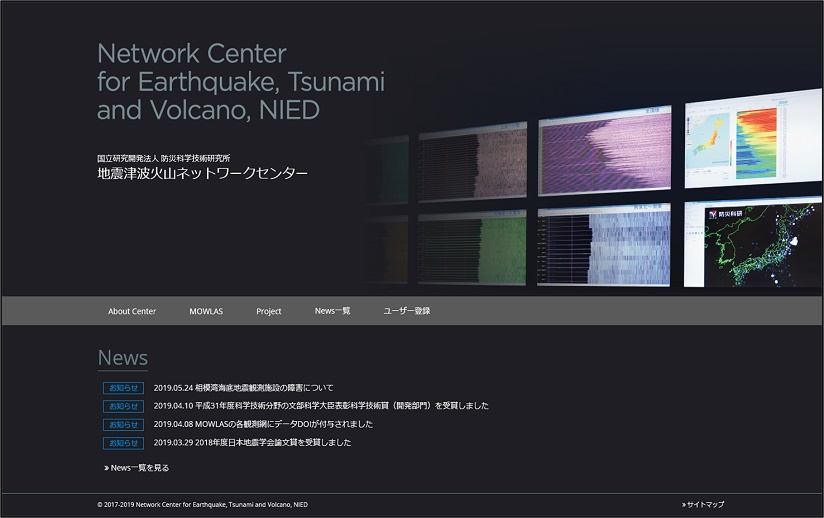Click the dark Japan station map monitor

point(753,244)
